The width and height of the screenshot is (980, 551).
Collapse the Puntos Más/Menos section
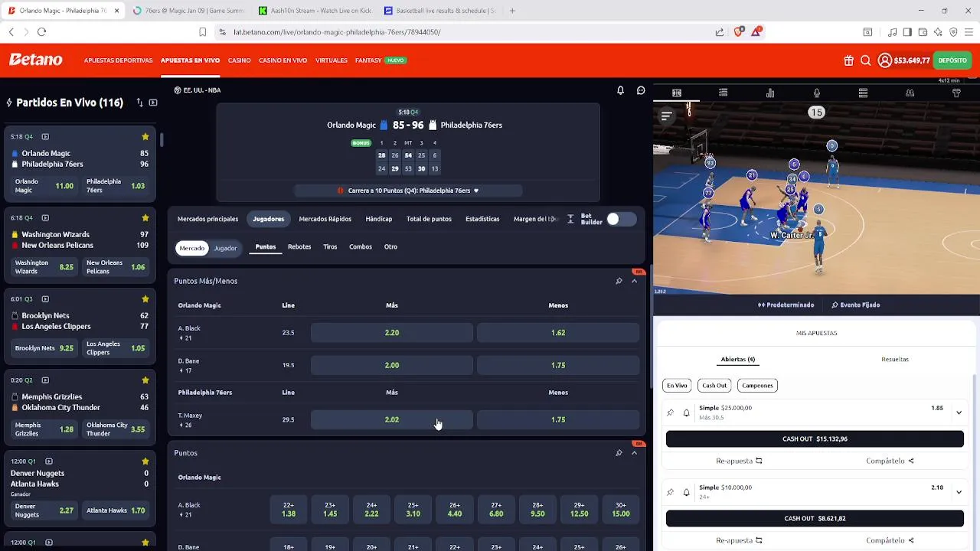[634, 281]
